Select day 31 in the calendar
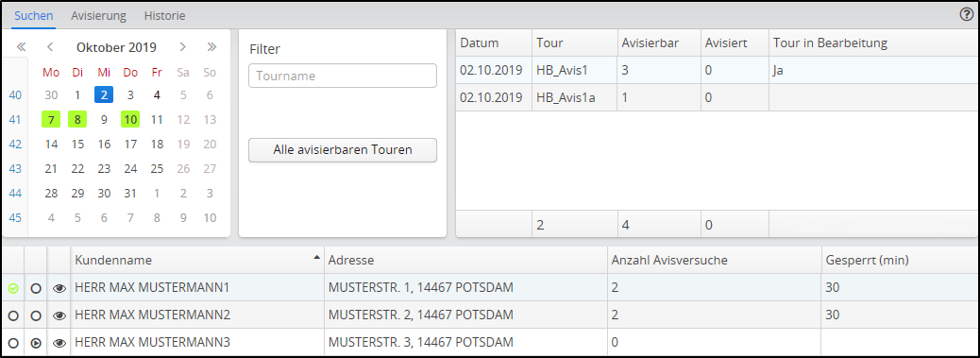This screenshot has width=980, height=358. coord(130,194)
